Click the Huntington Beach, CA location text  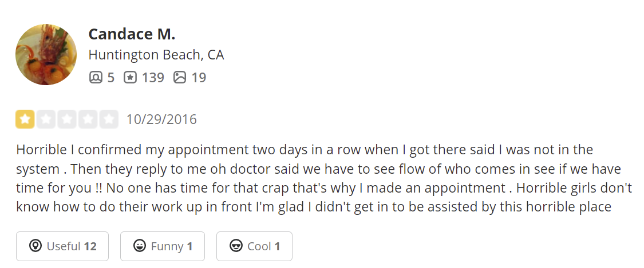coord(156,55)
